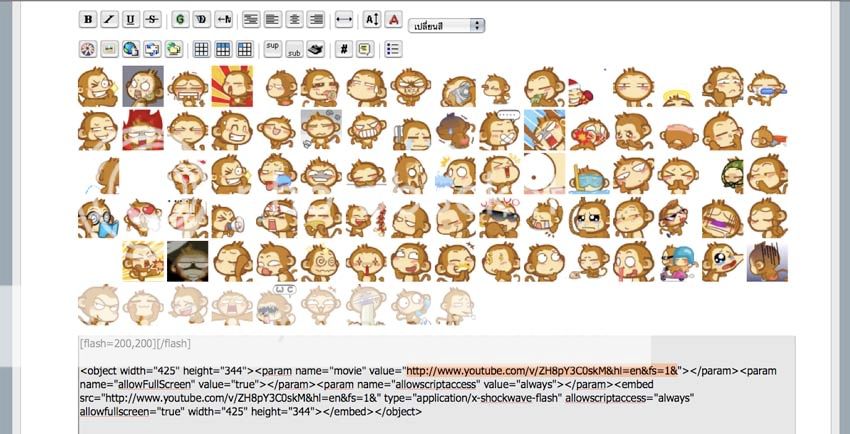This screenshot has width=850, height=434.
Task: Insert monkey with dotted speech bubble emoticon
Action: click(x=500, y=130)
